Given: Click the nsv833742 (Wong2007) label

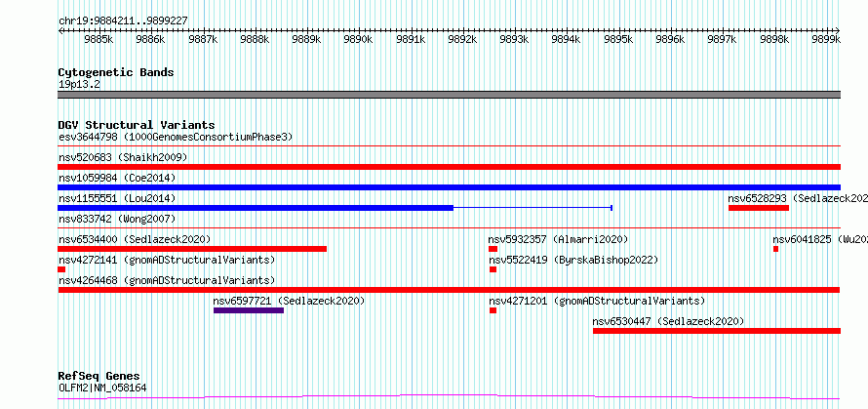Looking at the screenshot, I should [117, 219].
